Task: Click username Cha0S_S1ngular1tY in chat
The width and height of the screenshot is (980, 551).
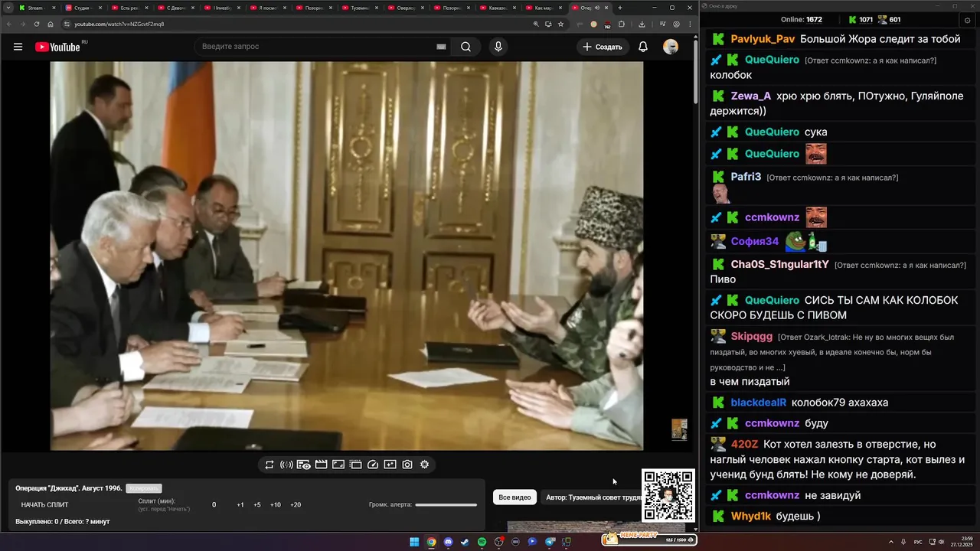Action: [780, 264]
